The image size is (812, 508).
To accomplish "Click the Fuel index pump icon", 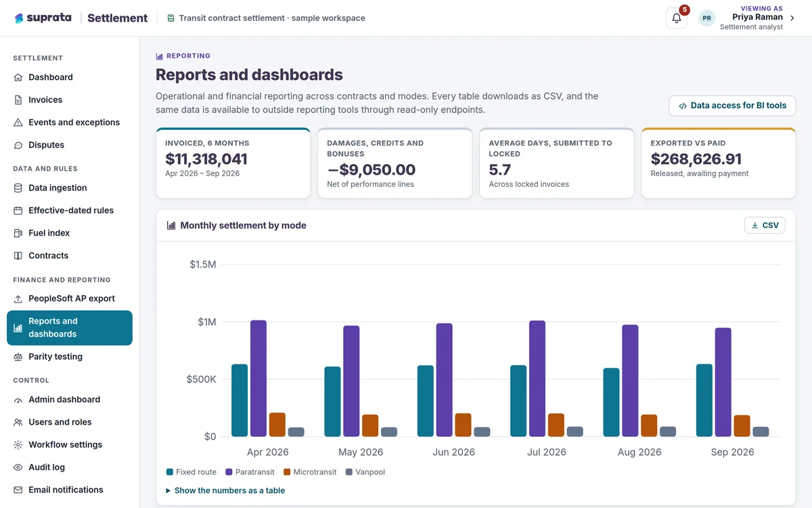I will (18, 233).
